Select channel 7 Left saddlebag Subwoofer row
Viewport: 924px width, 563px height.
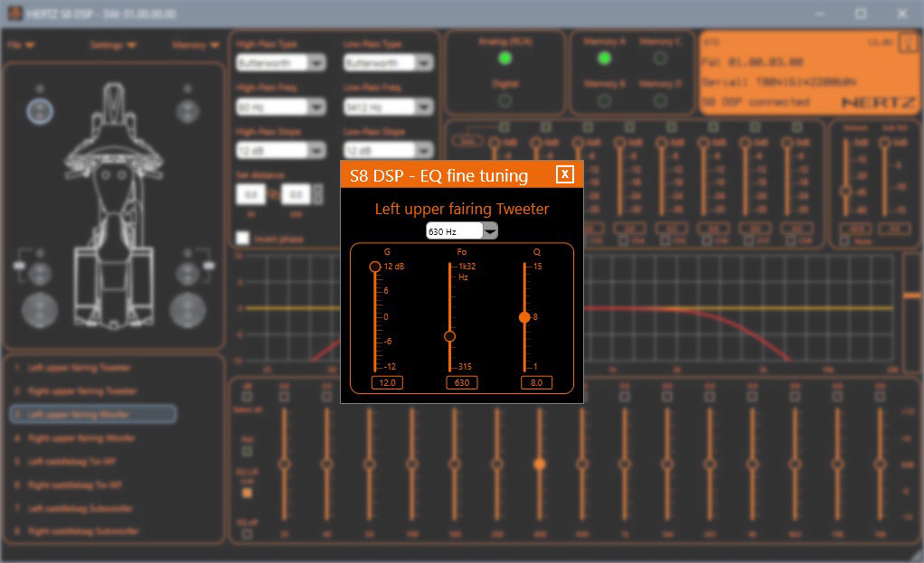click(x=93, y=508)
